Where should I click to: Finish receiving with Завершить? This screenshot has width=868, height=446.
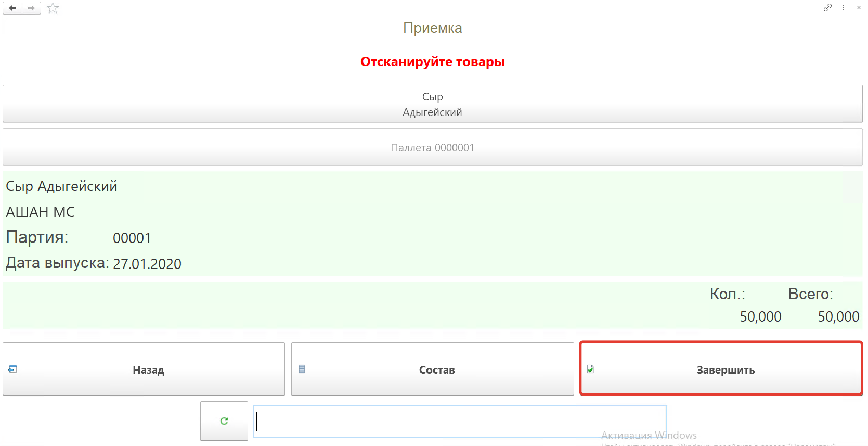click(x=721, y=369)
